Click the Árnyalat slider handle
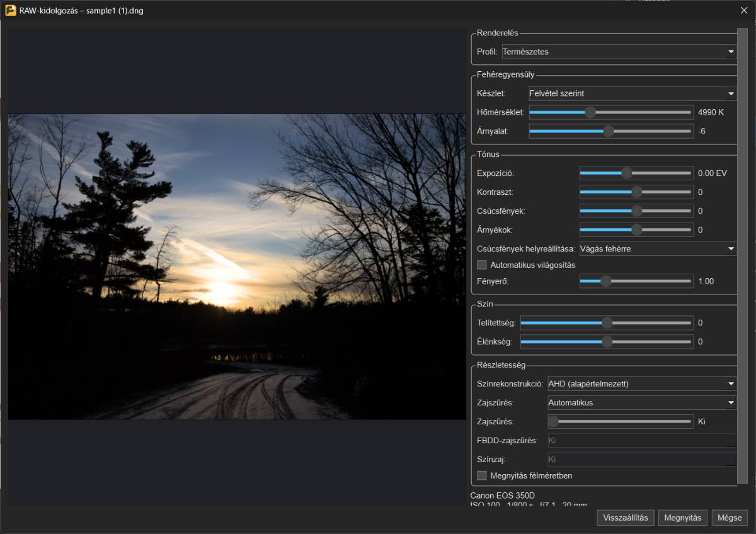Screen dimensions: 756x534 click(608, 131)
